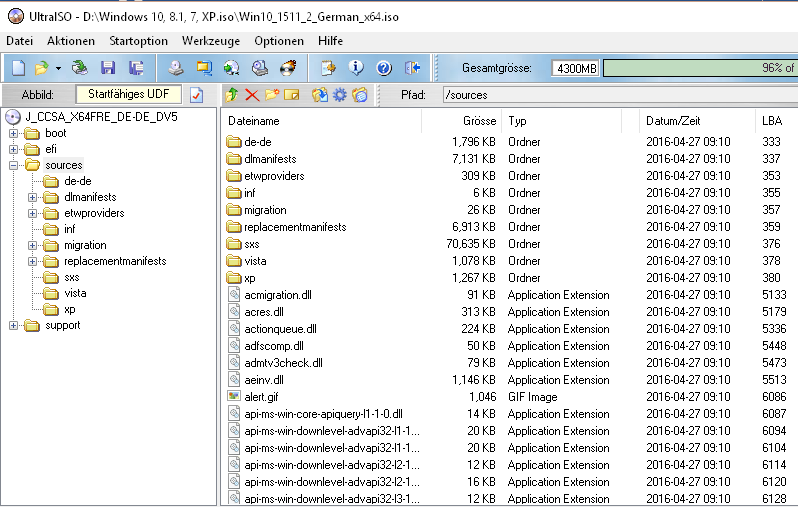Create a new ISO image file

[x=18, y=68]
